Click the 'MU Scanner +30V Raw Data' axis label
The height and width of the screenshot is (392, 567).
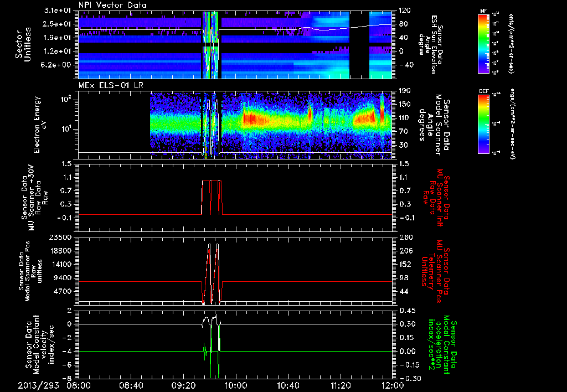pos(34,198)
